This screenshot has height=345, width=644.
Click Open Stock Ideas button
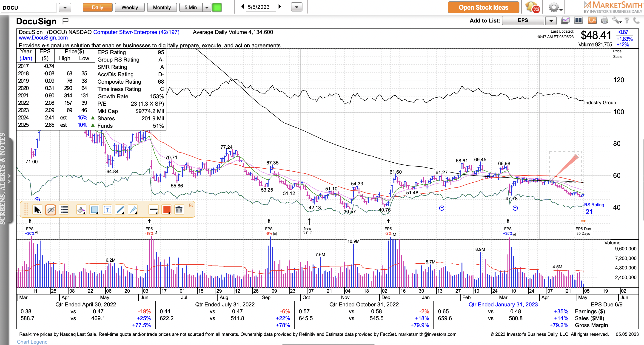[483, 8]
